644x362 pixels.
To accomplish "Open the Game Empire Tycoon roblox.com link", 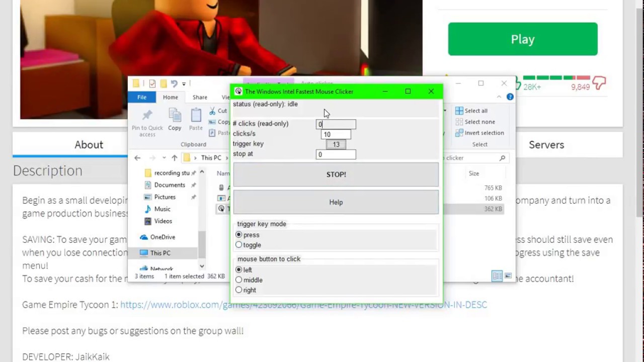I will click(x=303, y=305).
